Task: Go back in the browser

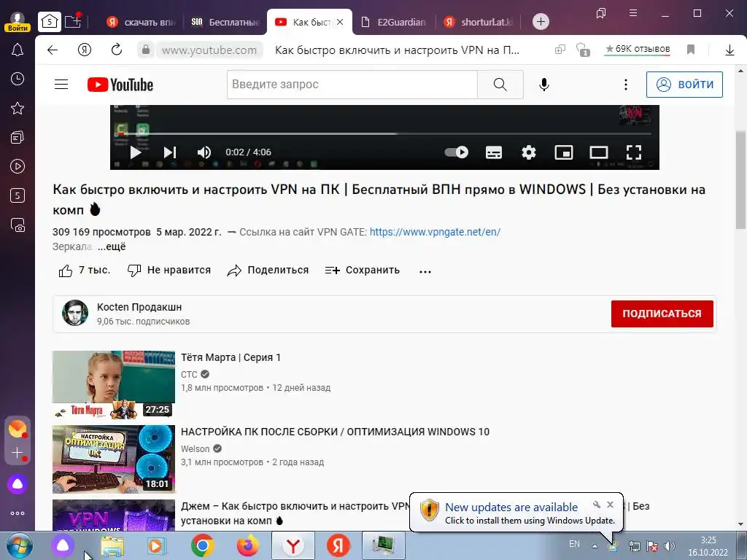Action: [x=53, y=50]
